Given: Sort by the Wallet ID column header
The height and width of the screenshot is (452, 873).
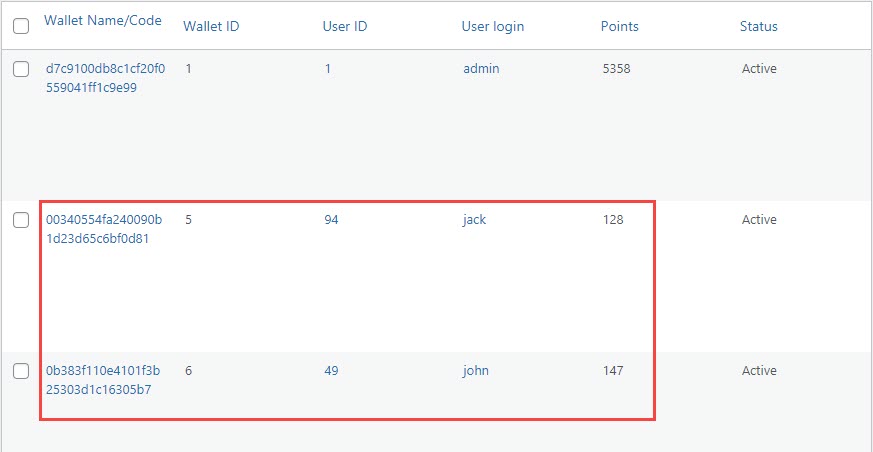Looking at the screenshot, I should 211,26.
